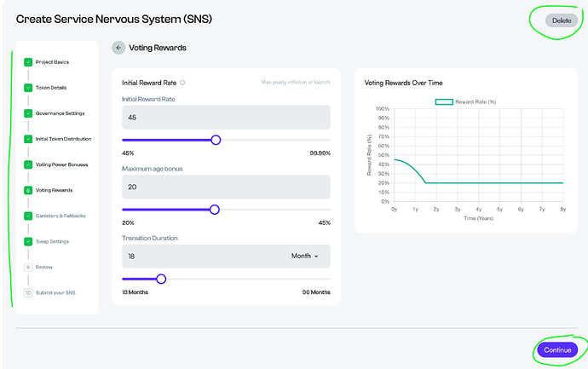Image resolution: width=588 pixels, height=369 pixels.
Task: Click the step 10 Submit number icon
Action: coord(28,292)
